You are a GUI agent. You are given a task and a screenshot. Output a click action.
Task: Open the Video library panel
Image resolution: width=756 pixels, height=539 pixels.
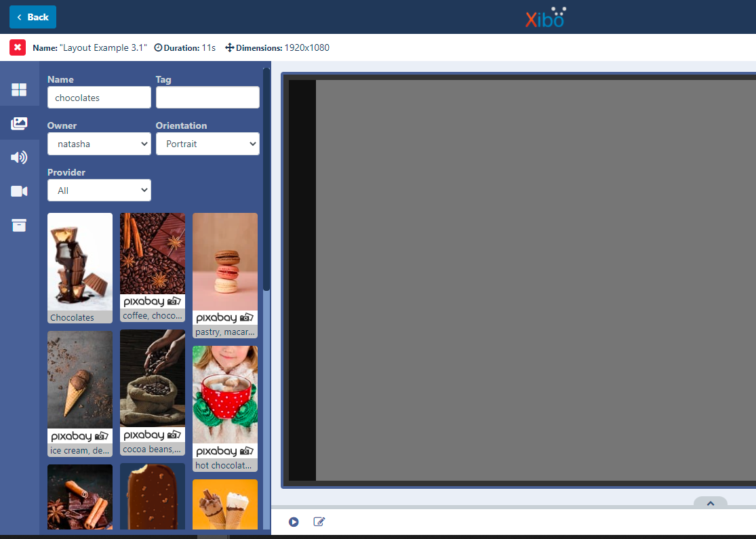click(19, 191)
